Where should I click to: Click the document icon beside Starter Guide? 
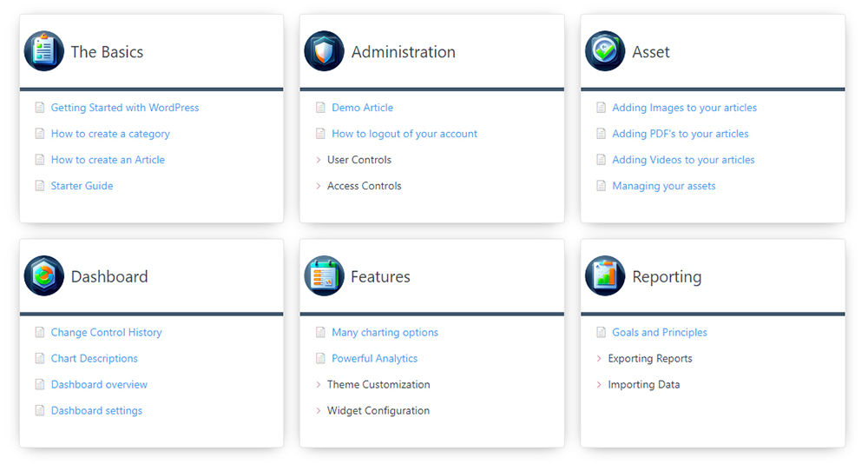click(39, 186)
